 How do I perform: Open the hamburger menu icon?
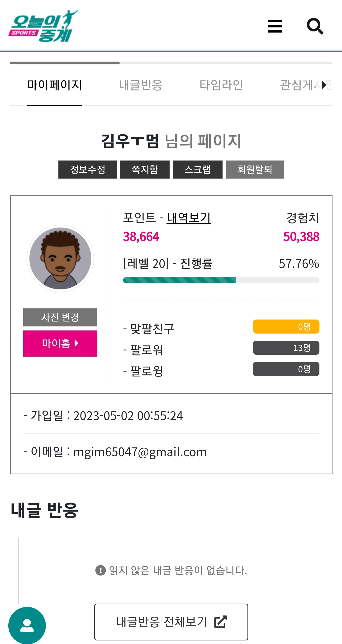(x=275, y=26)
